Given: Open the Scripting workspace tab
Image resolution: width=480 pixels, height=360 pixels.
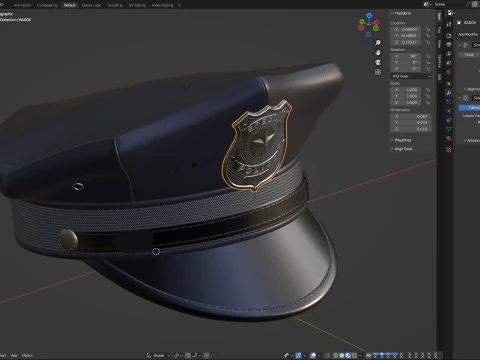Looking at the screenshot, I should [x=115, y=5].
